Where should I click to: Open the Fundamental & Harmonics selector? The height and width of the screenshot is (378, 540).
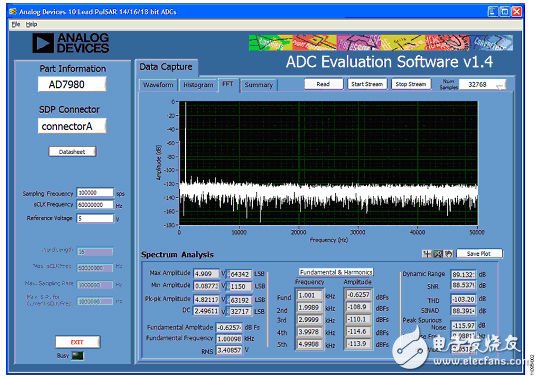point(336,272)
